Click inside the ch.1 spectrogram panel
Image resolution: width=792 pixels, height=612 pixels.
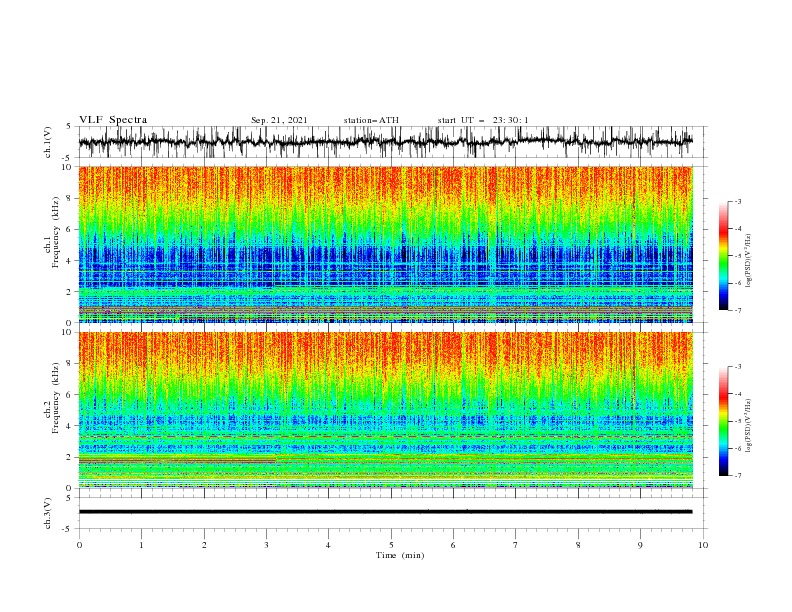(385, 244)
